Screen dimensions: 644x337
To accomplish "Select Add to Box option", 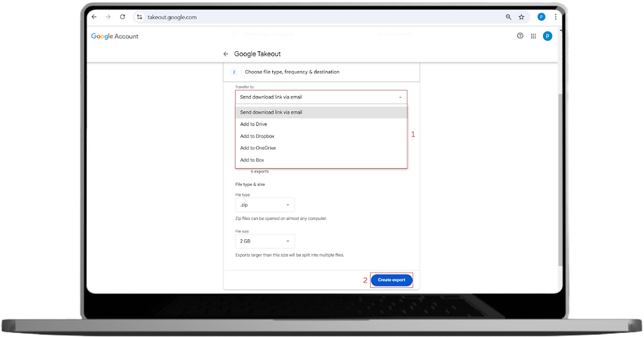I will pos(321,160).
